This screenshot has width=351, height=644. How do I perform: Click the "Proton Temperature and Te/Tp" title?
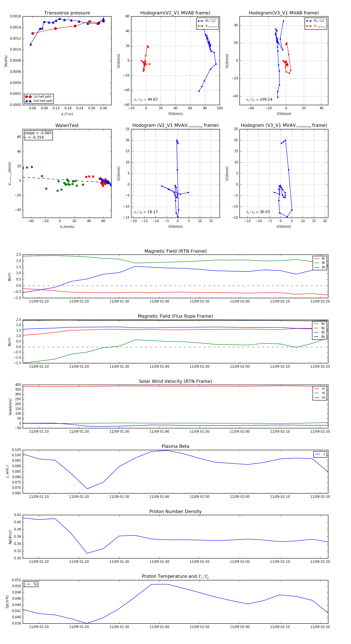click(x=175, y=576)
